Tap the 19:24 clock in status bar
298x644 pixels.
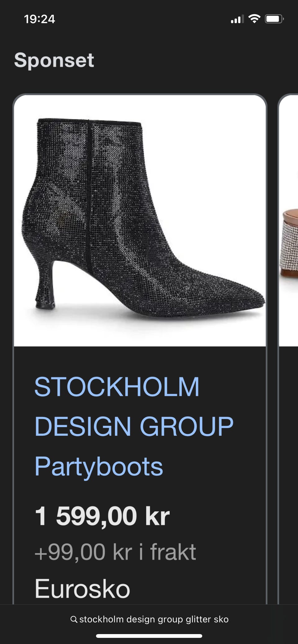39,19
